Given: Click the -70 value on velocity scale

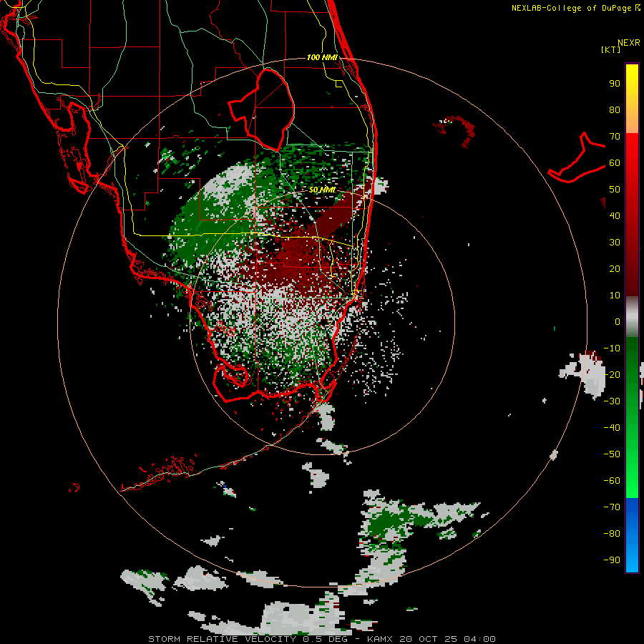Looking at the screenshot, I should [612, 507].
